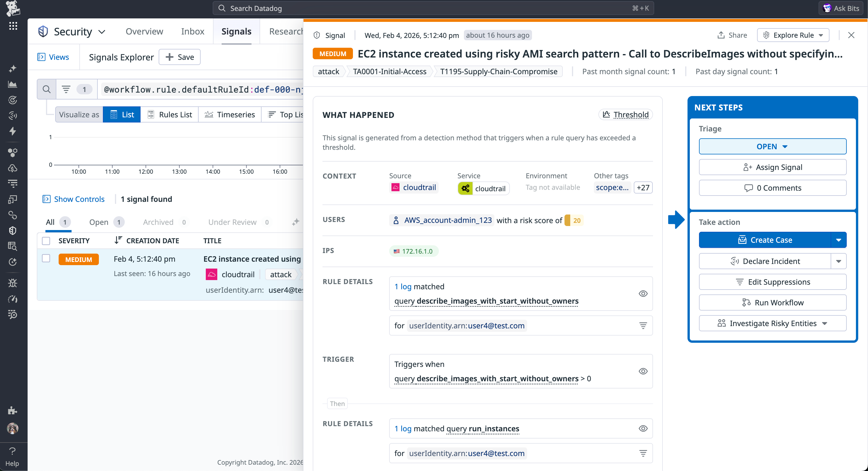Viewport: 868px width, 471px height.
Task: Open the cloud cost icon in sidebar
Action: point(12,168)
